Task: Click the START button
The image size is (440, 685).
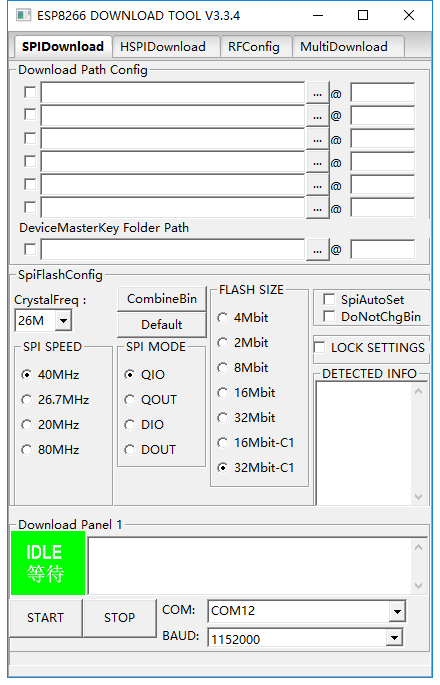Action: click(x=45, y=618)
